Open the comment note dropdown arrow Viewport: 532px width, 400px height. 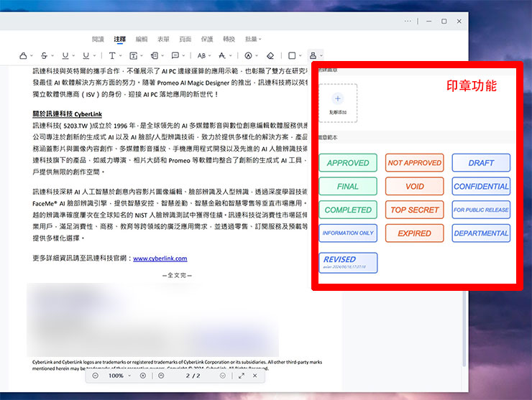tap(183, 56)
